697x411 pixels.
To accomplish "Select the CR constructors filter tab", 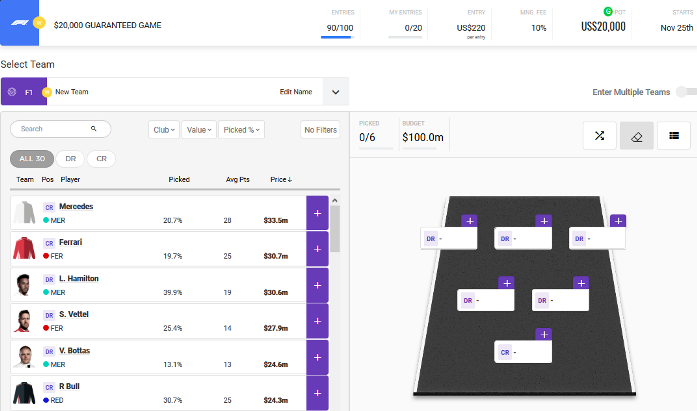I will point(101,159).
